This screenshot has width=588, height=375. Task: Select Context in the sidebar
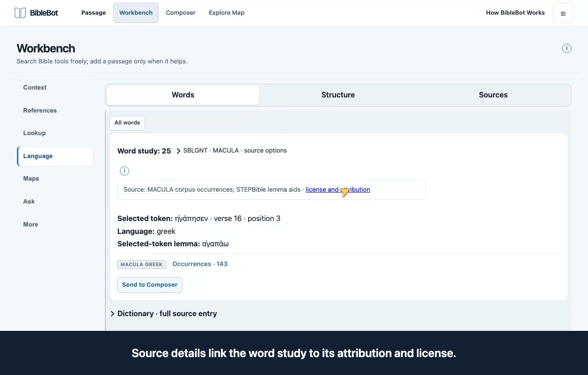click(55, 87)
